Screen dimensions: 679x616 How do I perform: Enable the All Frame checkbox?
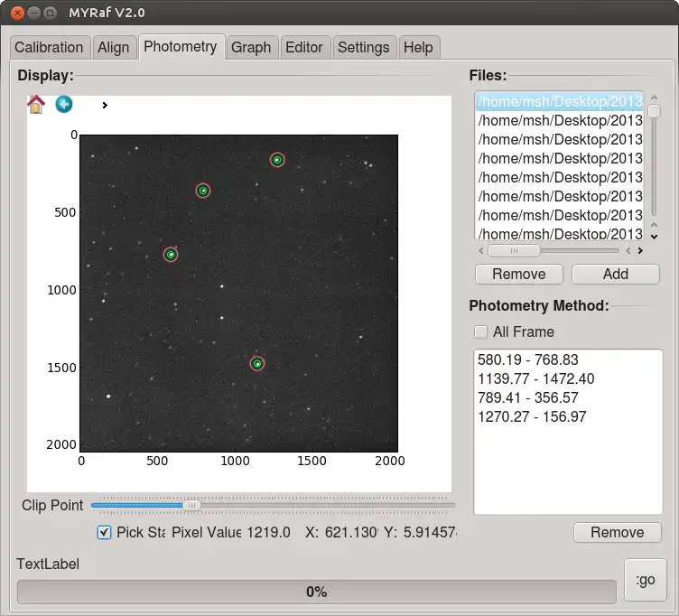tap(481, 331)
